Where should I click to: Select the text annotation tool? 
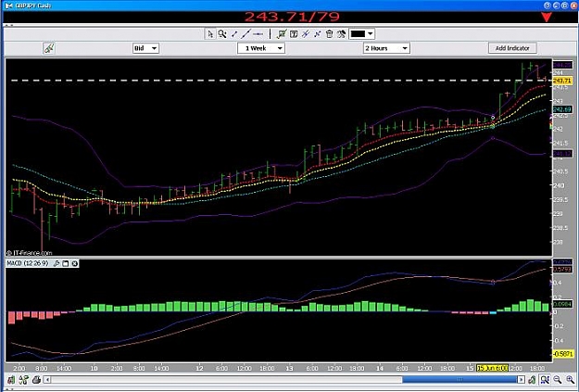click(294, 34)
